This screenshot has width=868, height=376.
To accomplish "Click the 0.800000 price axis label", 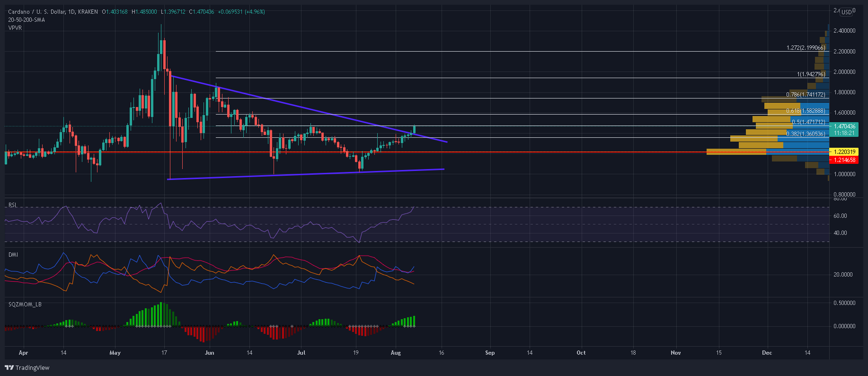I will point(844,195).
